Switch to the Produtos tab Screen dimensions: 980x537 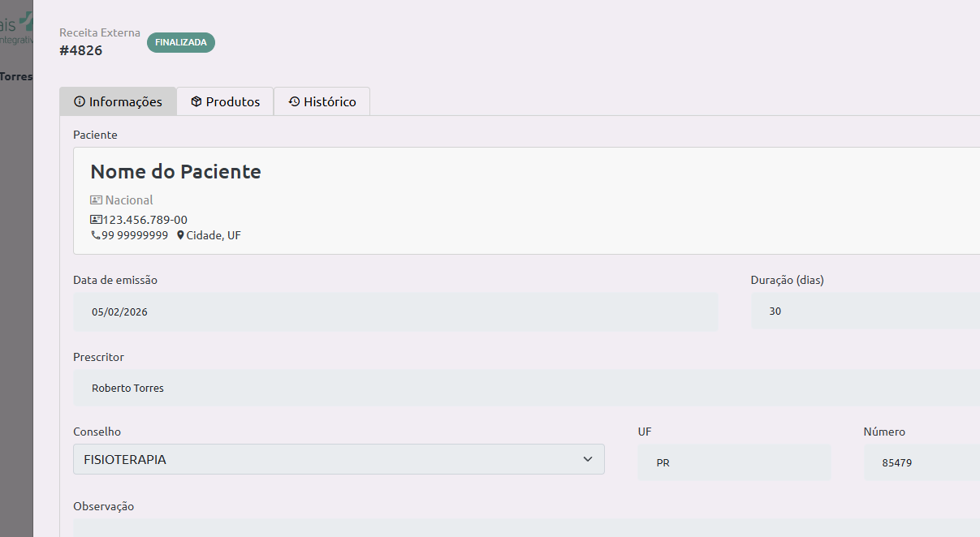pos(225,101)
